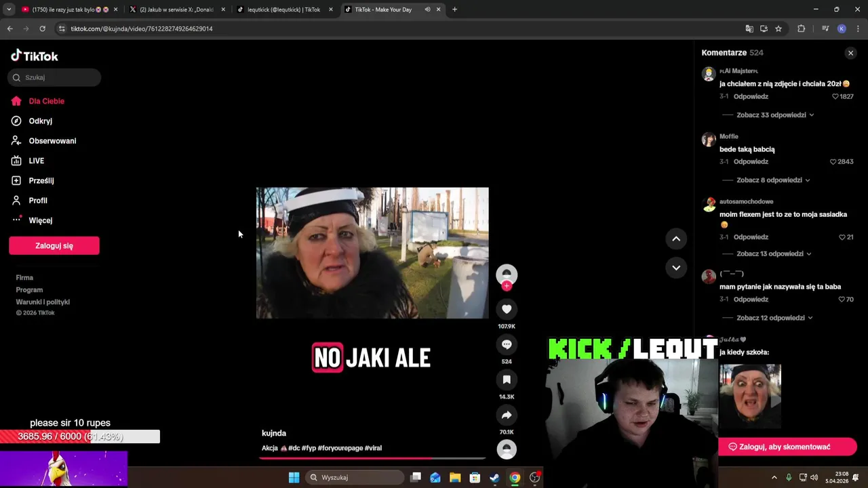This screenshot has width=868, height=488.
Task: Expand 'Zobacz 33 odpowiedzi' replies
Action: 775,115
